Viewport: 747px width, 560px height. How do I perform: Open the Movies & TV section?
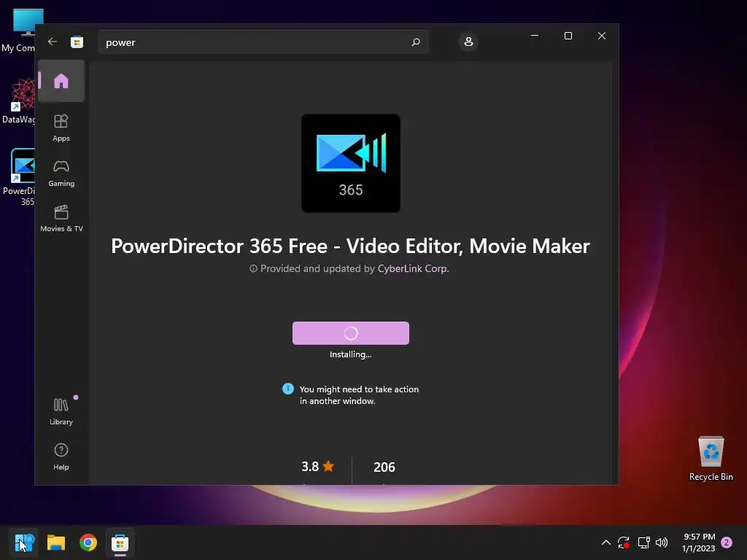click(x=61, y=219)
